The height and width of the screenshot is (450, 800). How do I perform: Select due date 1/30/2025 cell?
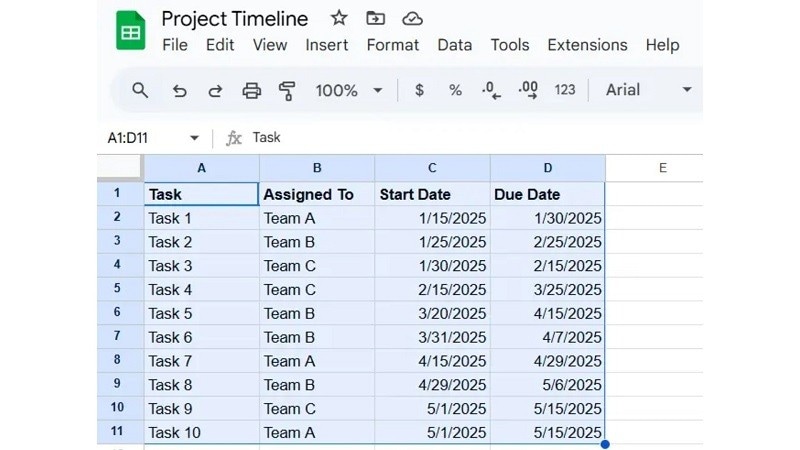click(547, 218)
